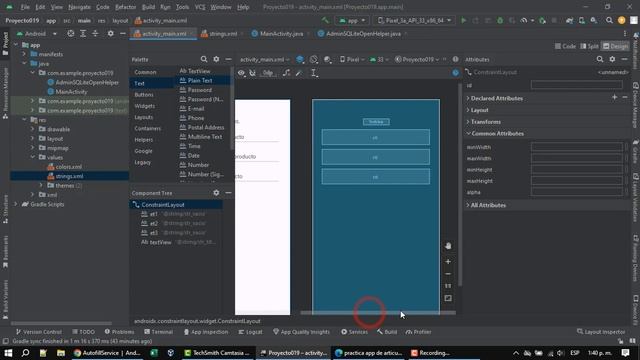Viewport: 640px width, 360px height.
Task: Open the Android project view dropdown
Action: (x=37, y=33)
